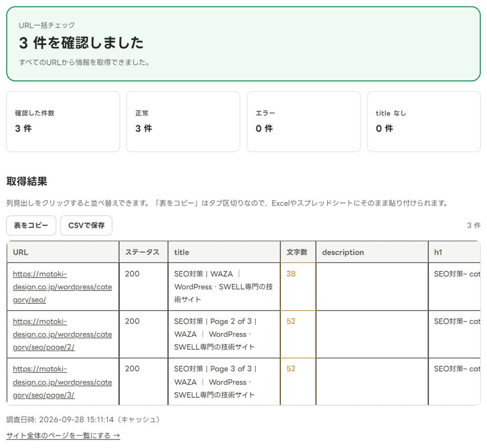Click the title なし summary card

[424, 121]
